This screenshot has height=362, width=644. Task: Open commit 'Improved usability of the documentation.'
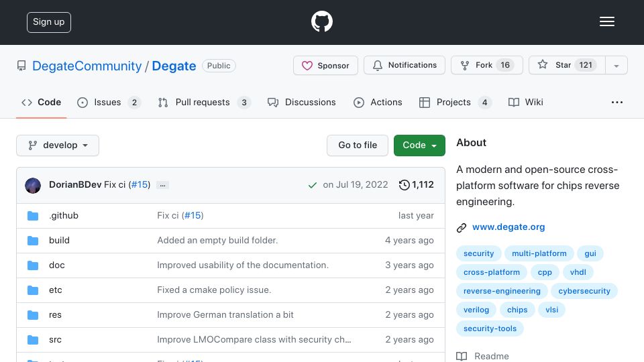pos(243,265)
